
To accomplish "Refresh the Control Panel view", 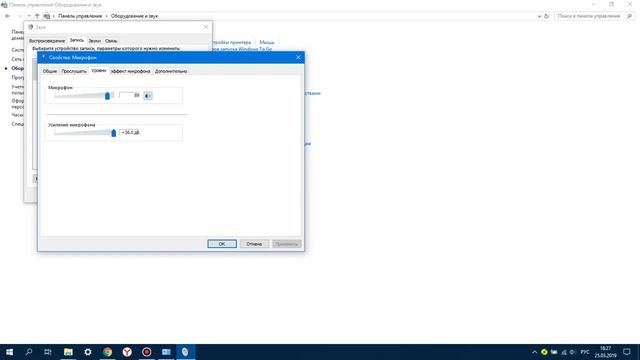I will [x=547, y=16].
